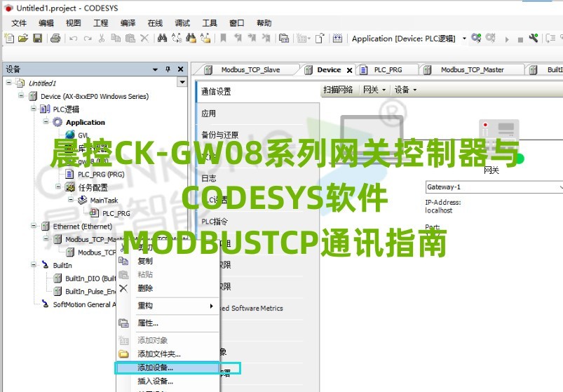Image resolution: width=563 pixels, height=392 pixels.
Task: Open the 工具 menu
Action: click(210, 23)
